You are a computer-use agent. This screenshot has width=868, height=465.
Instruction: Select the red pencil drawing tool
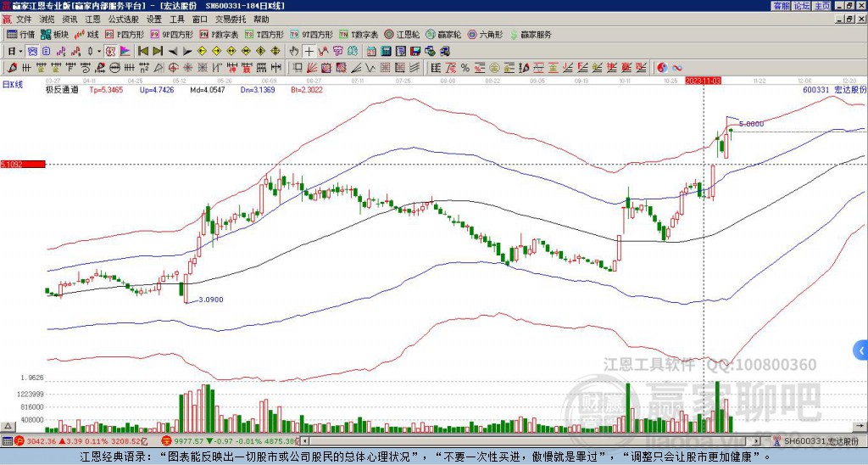pyautogui.click(x=12, y=68)
